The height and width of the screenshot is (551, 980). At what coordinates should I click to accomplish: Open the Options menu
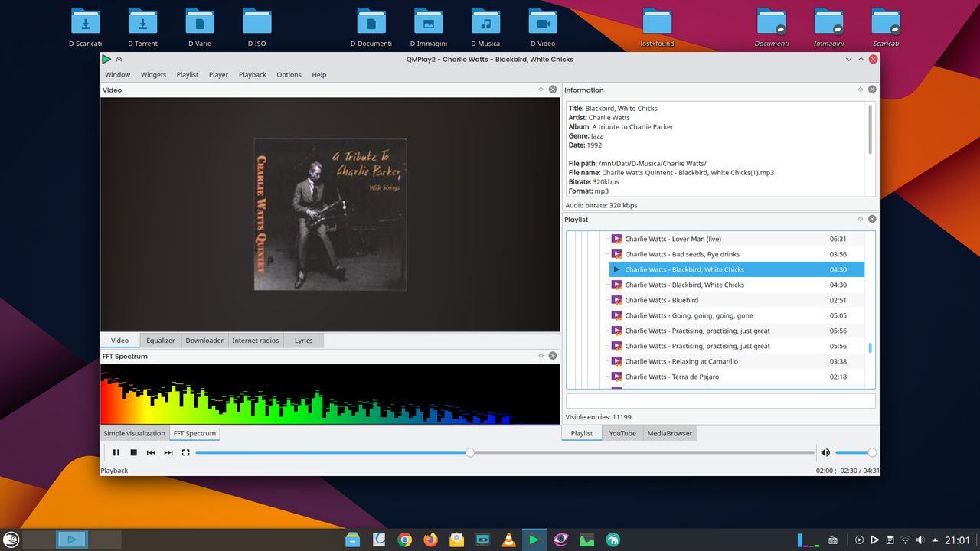coord(289,74)
